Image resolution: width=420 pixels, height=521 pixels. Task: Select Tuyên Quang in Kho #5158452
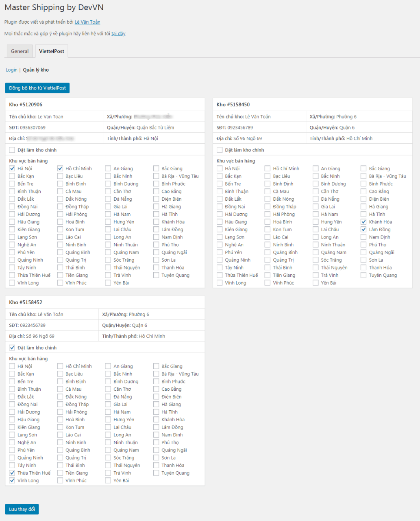pyautogui.click(x=156, y=473)
